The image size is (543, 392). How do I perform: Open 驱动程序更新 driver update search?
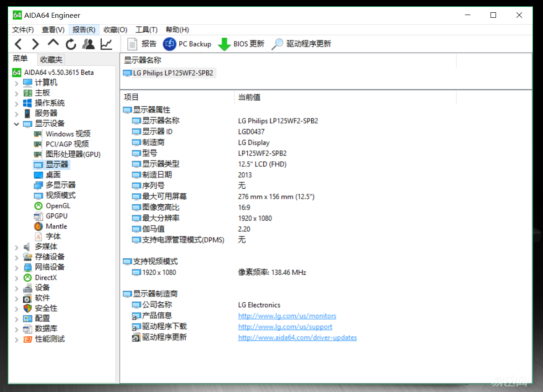tap(301, 44)
